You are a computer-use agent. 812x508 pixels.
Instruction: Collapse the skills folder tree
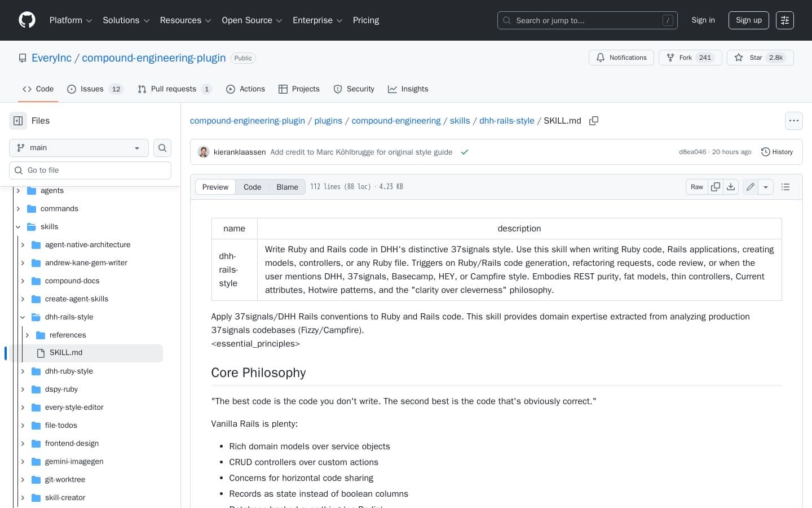click(x=18, y=226)
